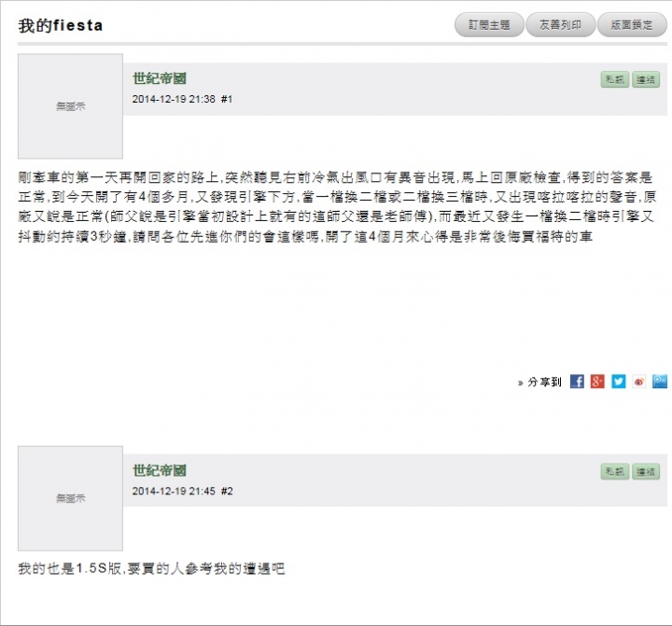The height and width of the screenshot is (626, 672).
Task: Click the thread title 我的fiesta
Action: 61,25
